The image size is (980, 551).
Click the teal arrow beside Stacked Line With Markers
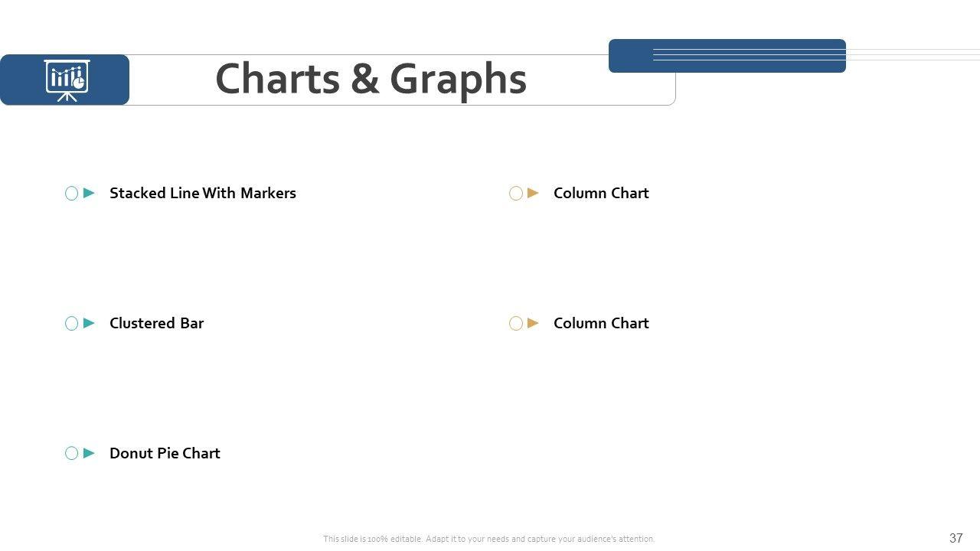(89, 193)
